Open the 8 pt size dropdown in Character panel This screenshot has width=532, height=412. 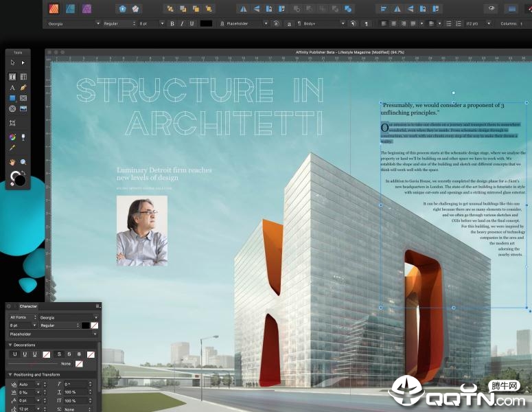click(x=34, y=325)
